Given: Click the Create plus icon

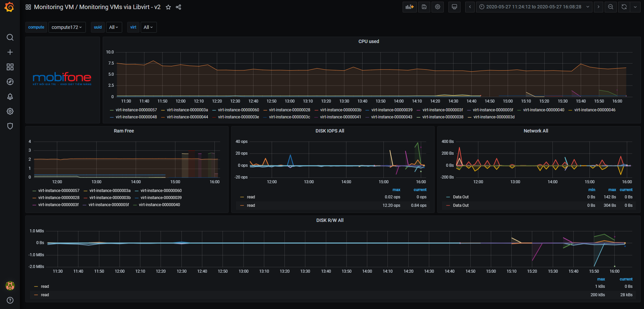Looking at the screenshot, I should 10,52.
